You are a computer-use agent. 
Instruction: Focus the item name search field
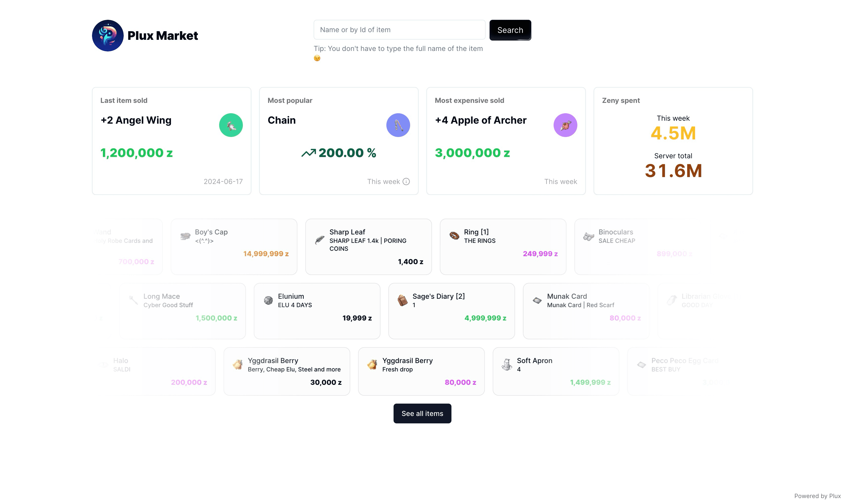click(399, 30)
